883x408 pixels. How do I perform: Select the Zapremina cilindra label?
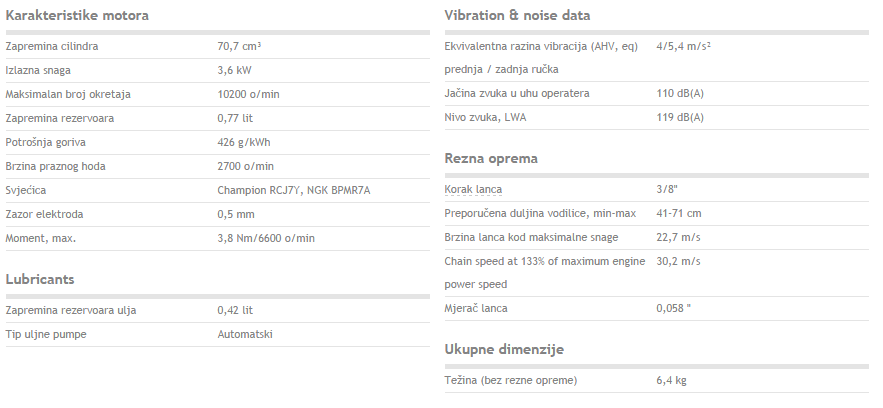52,47
